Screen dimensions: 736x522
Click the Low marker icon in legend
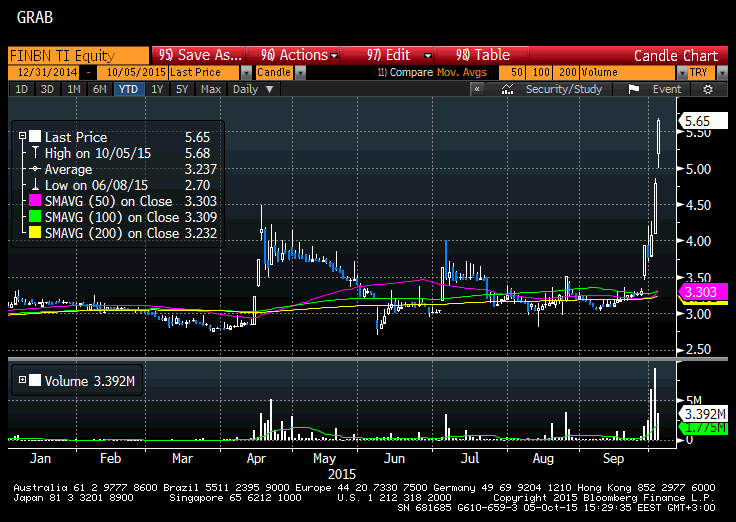tap(36, 185)
